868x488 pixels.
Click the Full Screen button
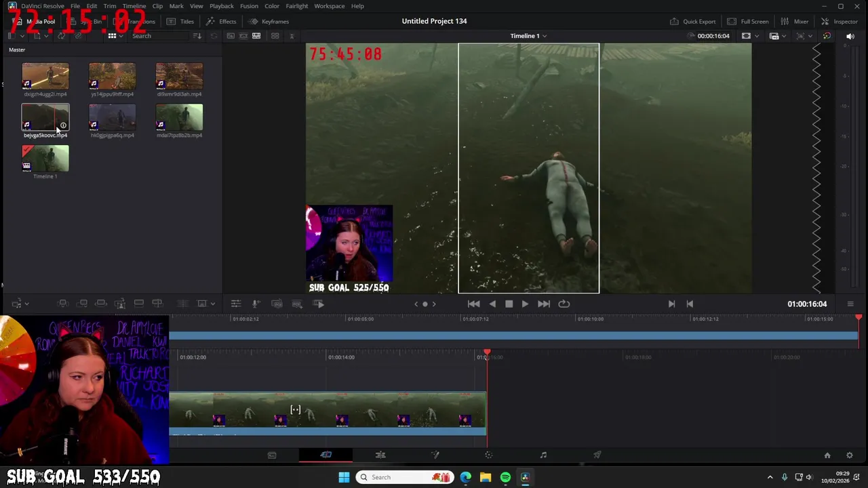pyautogui.click(x=748, y=21)
